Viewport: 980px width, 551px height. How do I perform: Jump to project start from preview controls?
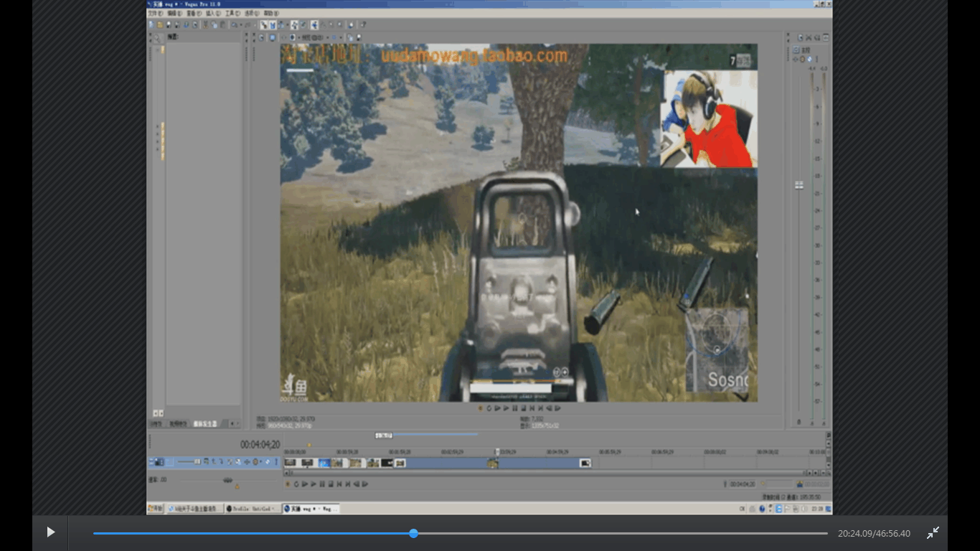tap(532, 408)
